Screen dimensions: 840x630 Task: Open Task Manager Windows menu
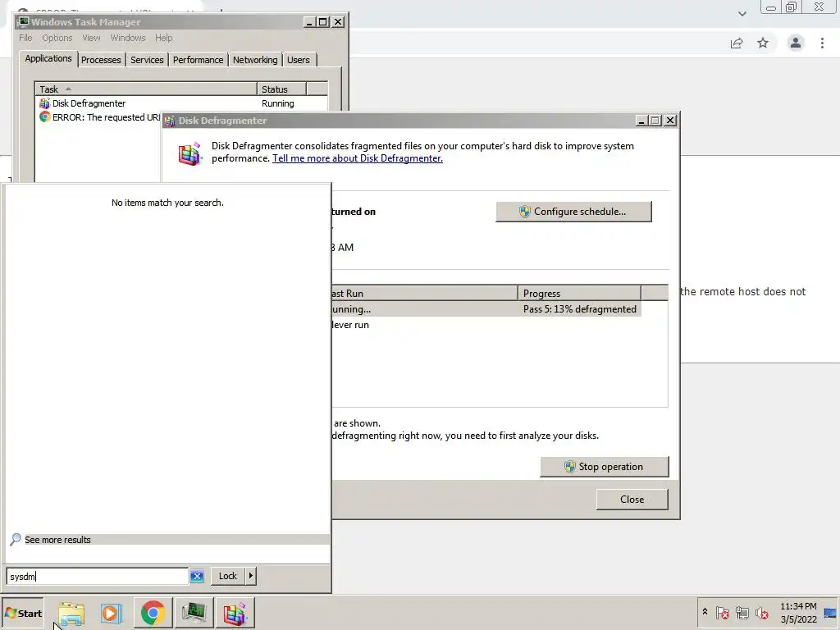tap(127, 38)
